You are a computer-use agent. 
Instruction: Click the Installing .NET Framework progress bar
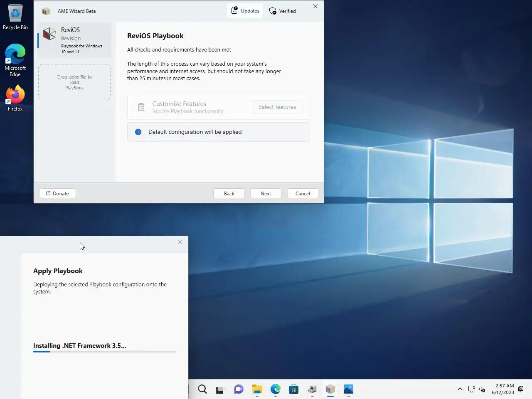(x=104, y=352)
